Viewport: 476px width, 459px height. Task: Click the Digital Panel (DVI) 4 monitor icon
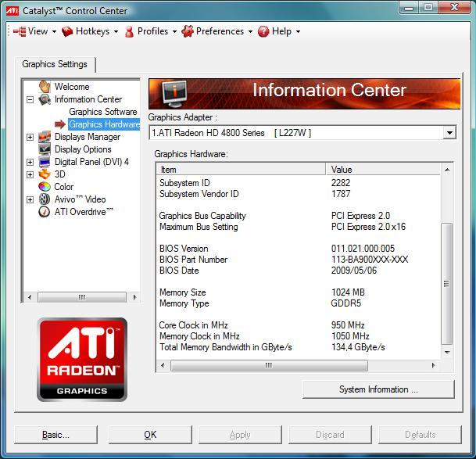(x=45, y=162)
